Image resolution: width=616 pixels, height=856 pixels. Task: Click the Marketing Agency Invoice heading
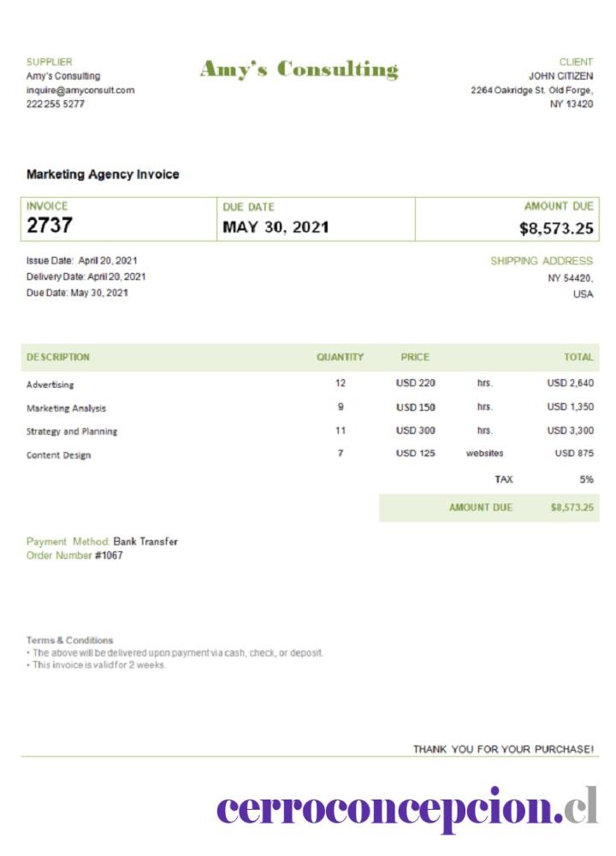click(x=103, y=174)
